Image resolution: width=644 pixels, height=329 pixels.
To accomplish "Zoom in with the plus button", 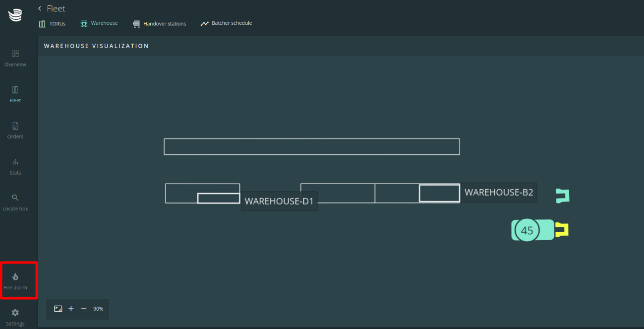I will (x=71, y=309).
